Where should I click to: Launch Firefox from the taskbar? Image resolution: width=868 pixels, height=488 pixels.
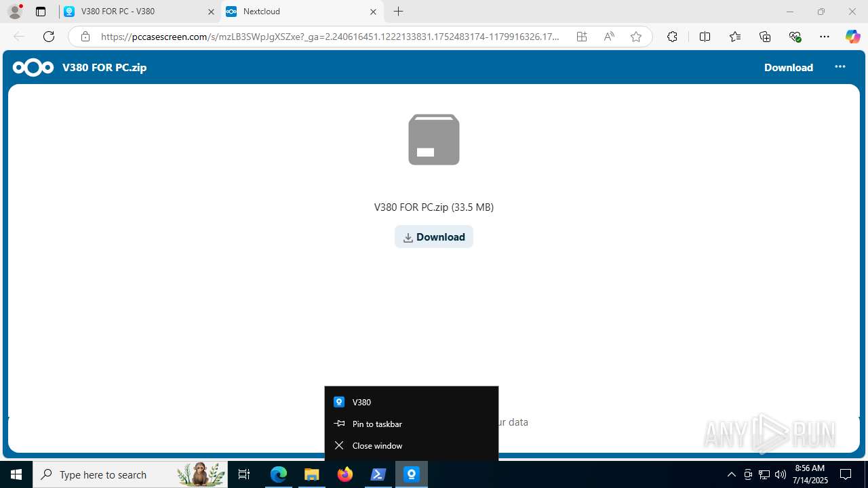click(345, 474)
